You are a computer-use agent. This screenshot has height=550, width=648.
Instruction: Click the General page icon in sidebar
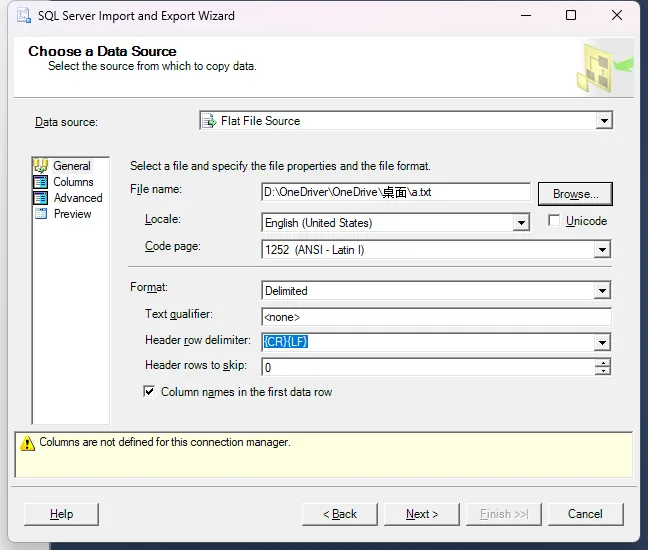tap(41, 166)
